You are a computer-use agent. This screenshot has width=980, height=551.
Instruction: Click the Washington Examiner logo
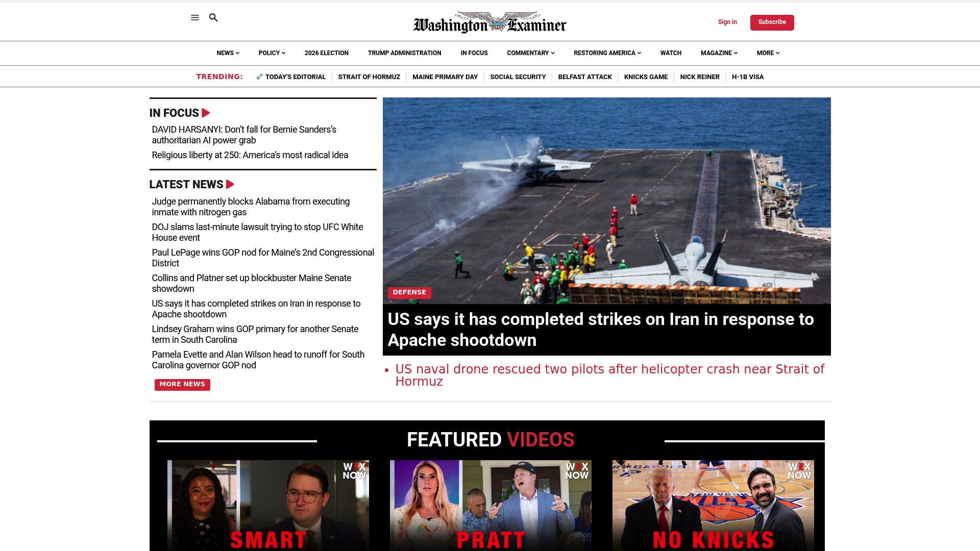coord(490,22)
